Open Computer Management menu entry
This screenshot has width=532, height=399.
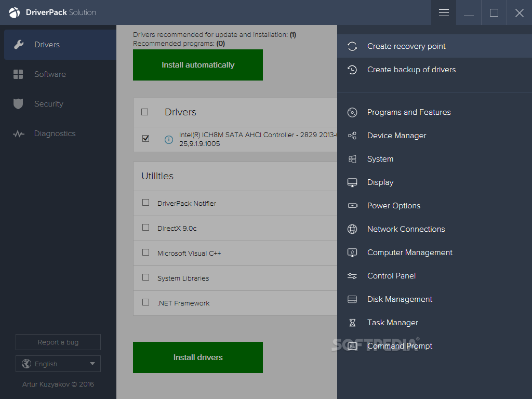click(434, 252)
